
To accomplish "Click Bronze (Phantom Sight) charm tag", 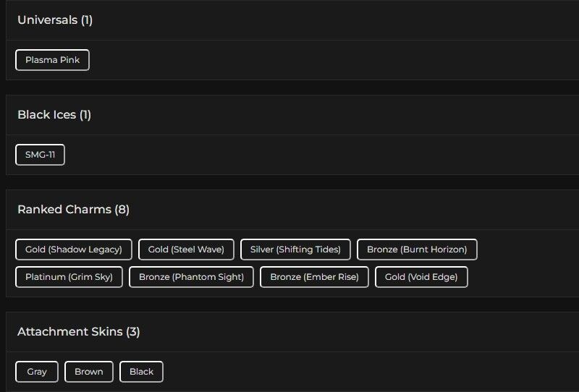I will (191, 277).
